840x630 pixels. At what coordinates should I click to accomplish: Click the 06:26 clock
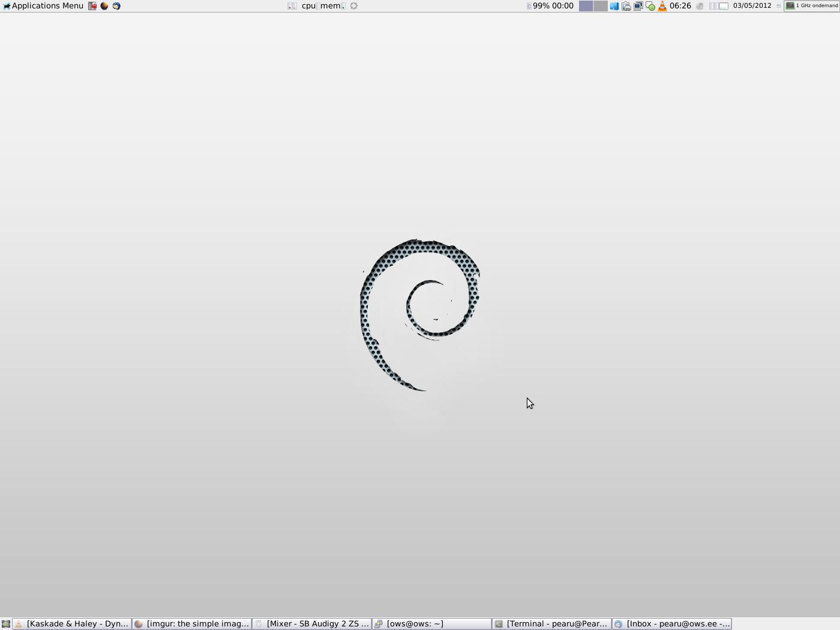click(x=680, y=6)
